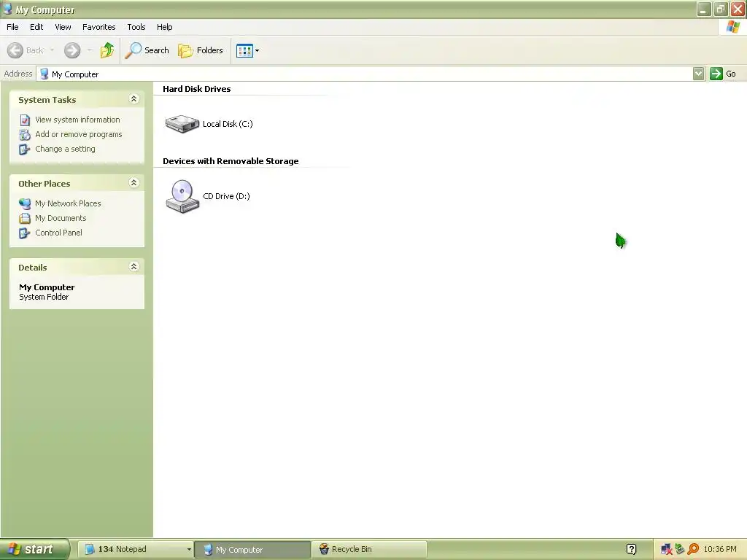Expand Notepad taskbar group dropdown arrow

pyautogui.click(x=189, y=550)
